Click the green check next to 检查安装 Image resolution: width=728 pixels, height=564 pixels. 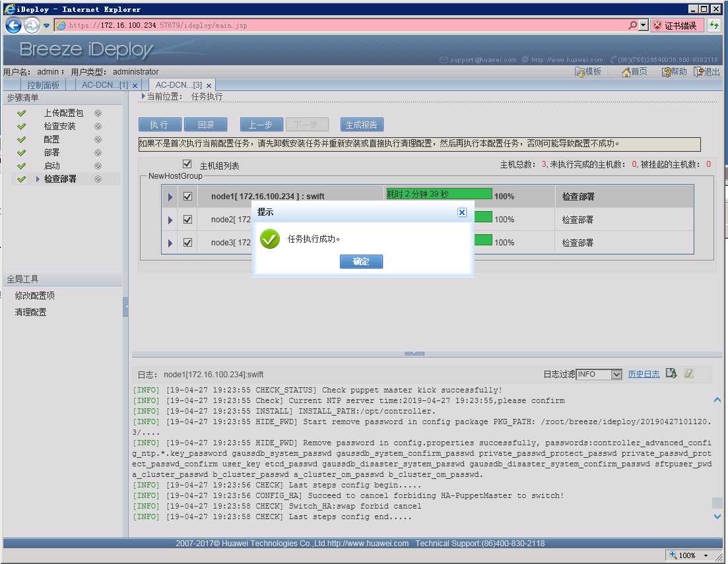(21, 126)
